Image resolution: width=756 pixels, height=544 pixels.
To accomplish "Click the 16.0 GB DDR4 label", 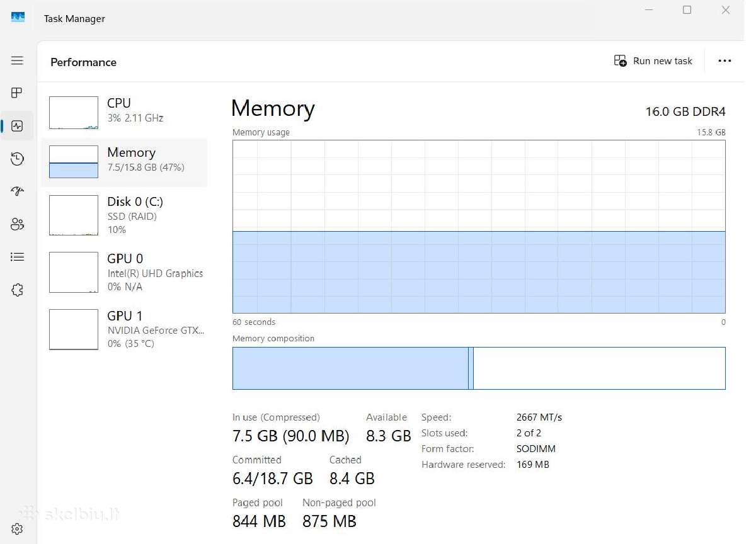I will 685,112.
